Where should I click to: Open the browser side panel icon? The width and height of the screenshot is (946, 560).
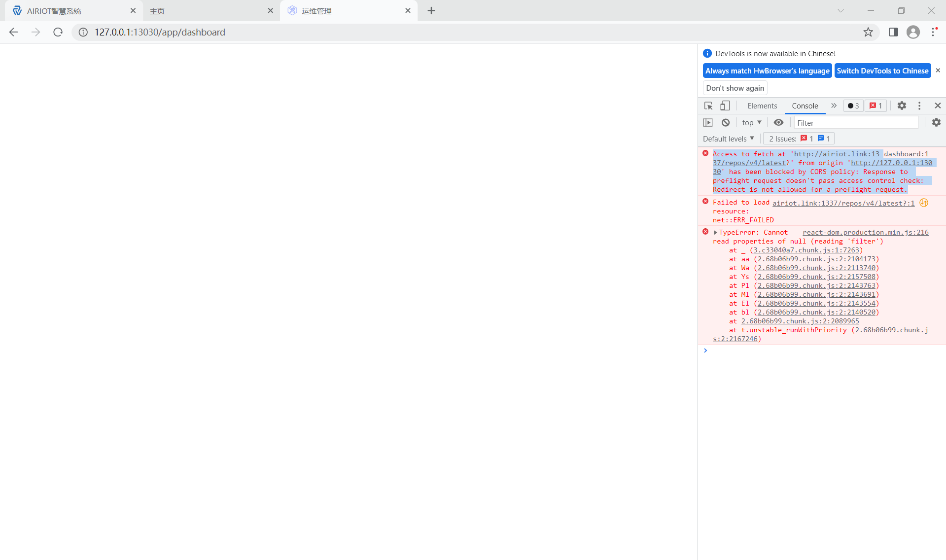[893, 32]
